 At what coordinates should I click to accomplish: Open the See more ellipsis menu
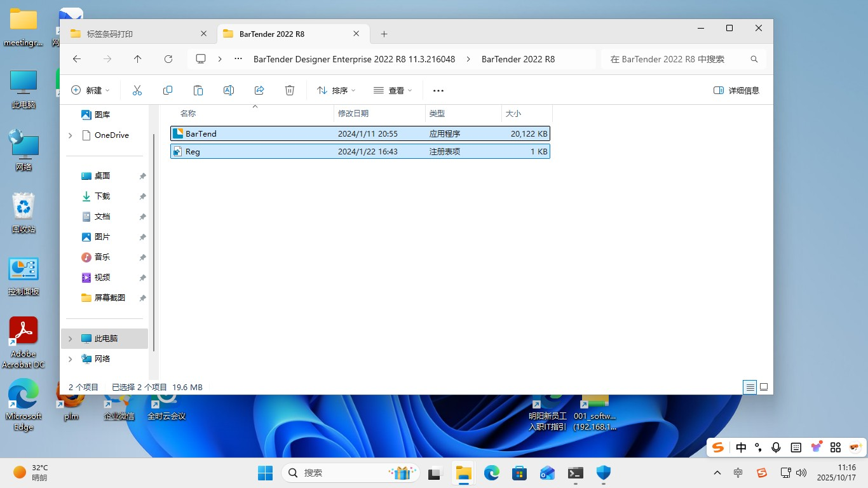click(438, 90)
